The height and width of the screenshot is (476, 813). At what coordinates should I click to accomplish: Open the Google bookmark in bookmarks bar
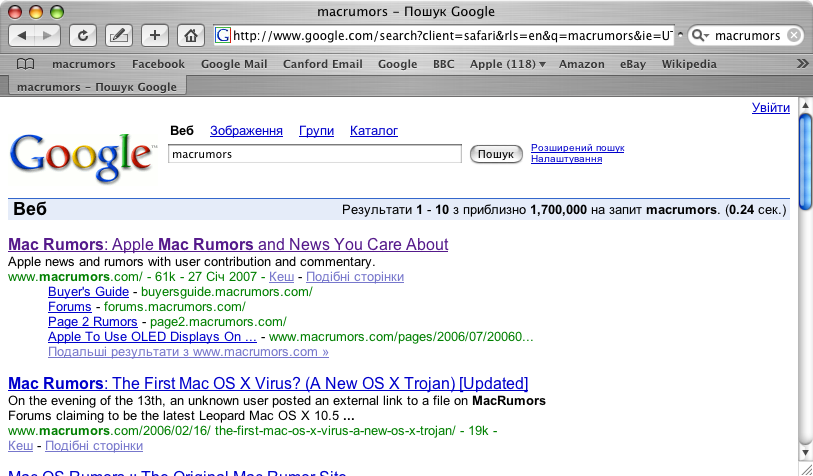[x=397, y=64]
